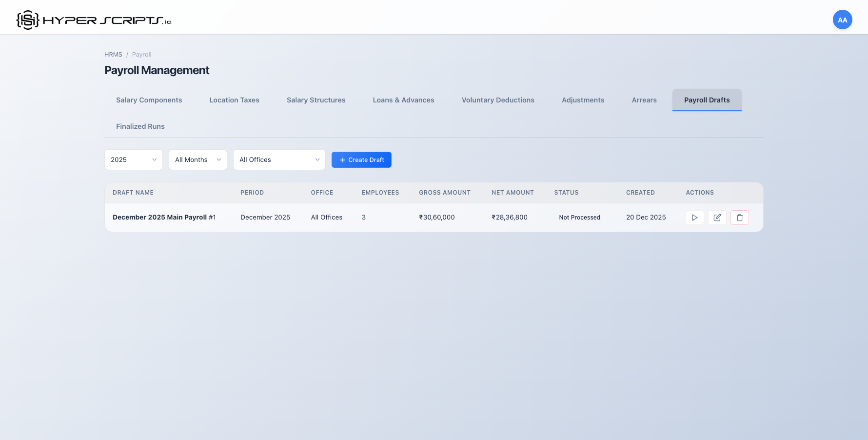
Task: Switch to the Adjustments tab
Action: (x=583, y=100)
